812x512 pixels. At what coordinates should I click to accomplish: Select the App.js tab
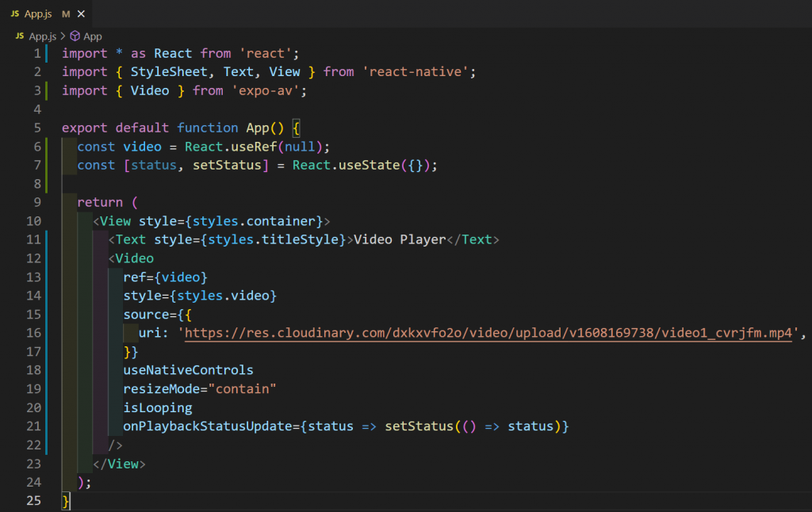(x=46, y=14)
